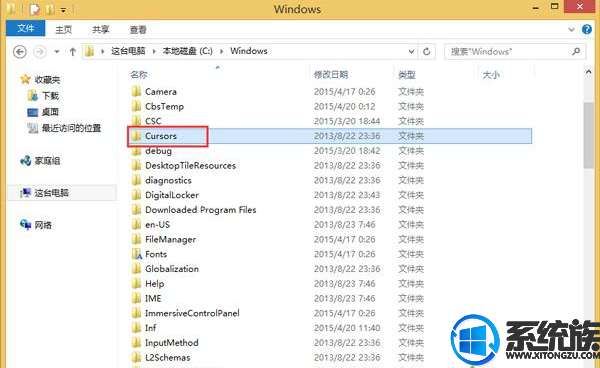Screen dimensions: 600x368
Task: Select the IME folder icon
Action: (x=136, y=298)
